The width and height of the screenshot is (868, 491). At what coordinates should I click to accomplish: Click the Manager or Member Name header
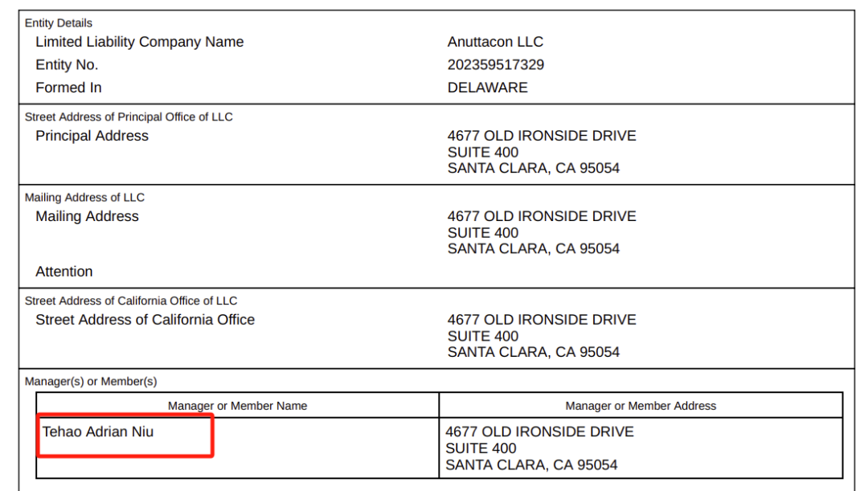pos(237,406)
